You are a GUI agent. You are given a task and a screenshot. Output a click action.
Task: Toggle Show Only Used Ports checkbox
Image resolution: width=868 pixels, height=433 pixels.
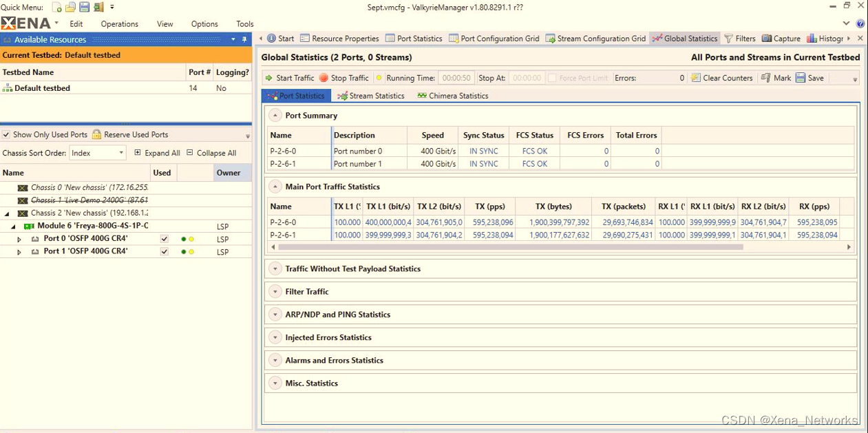pyautogui.click(x=6, y=135)
